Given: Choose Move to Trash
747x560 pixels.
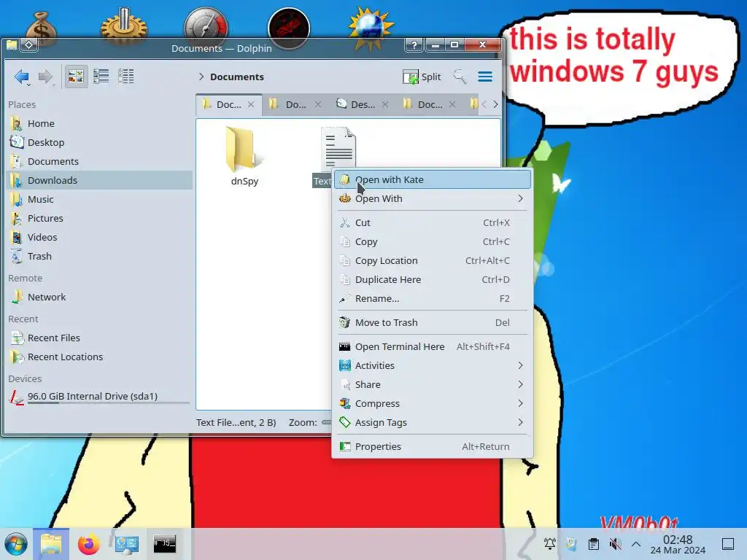Looking at the screenshot, I should coord(433,322).
